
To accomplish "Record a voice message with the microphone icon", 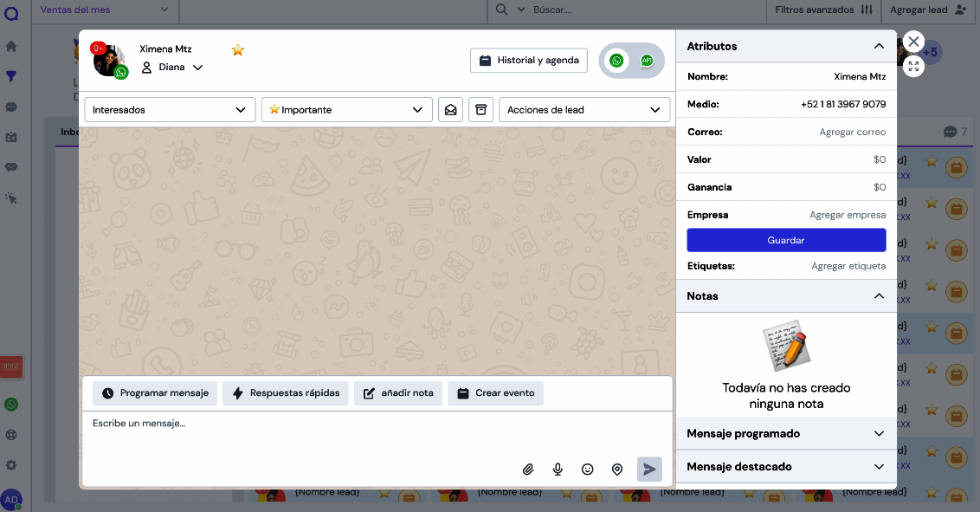I will point(558,469).
